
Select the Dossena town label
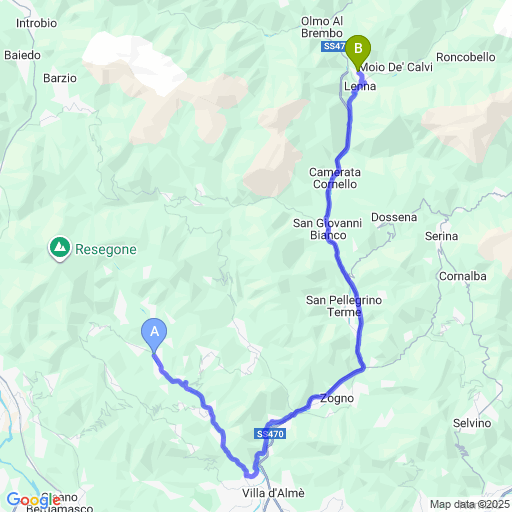[x=394, y=217]
